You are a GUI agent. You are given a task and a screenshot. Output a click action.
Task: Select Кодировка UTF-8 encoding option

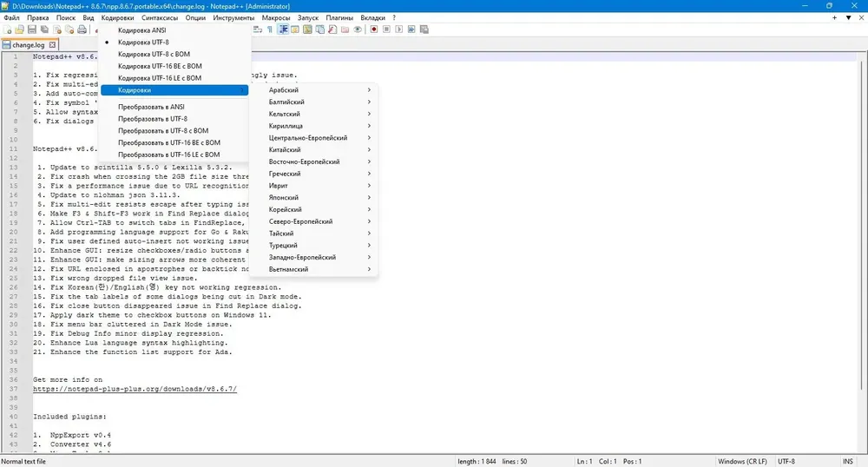(x=174, y=42)
